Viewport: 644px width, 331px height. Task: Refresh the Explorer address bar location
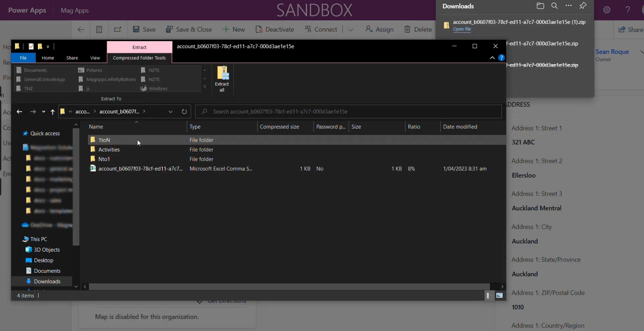pyautogui.click(x=184, y=112)
